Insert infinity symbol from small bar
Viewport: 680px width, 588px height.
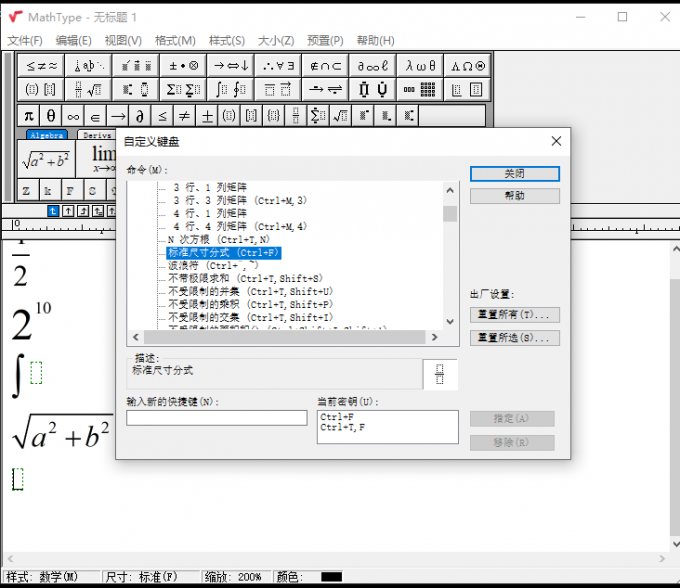(73, 116)
